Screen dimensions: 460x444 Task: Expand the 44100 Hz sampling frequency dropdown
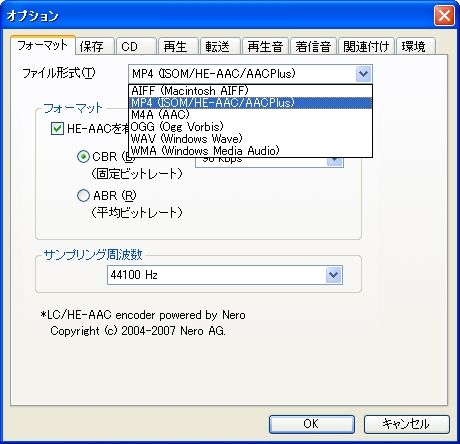coord(334,275)
